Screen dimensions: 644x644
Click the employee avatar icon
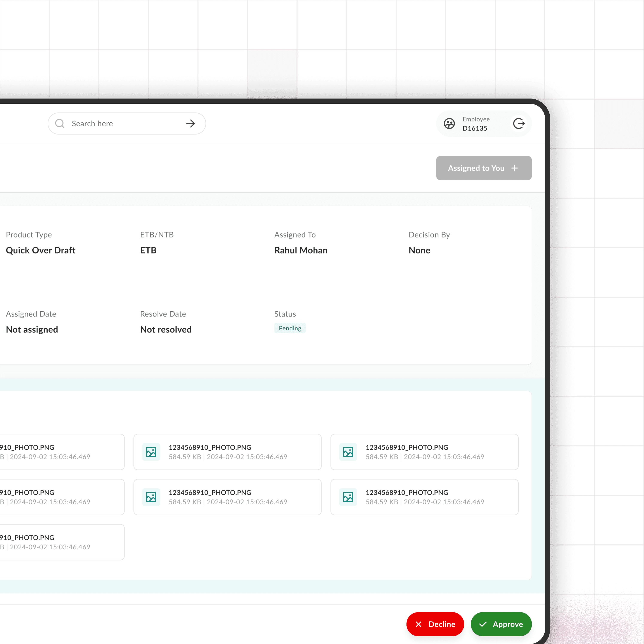point(449,124)
